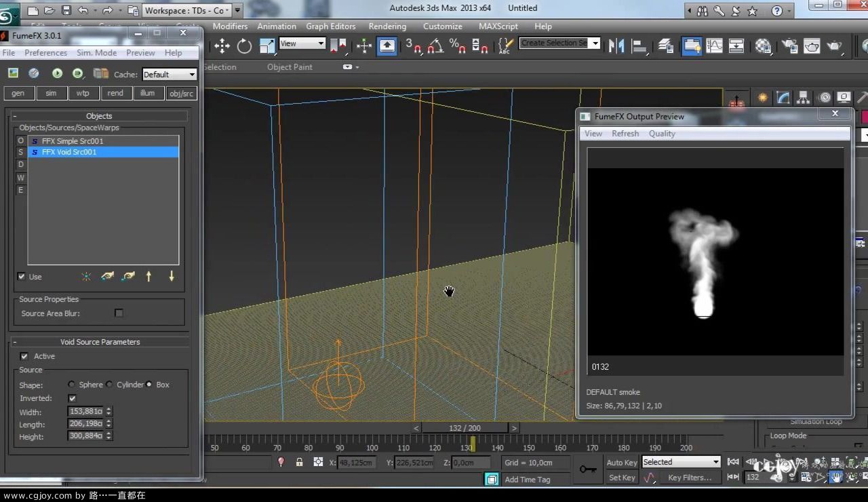Image resolution: width=868 pixels, height=502 pixels.
Task: Toggle the Angle Snap icon
Action: coord(435,46)
